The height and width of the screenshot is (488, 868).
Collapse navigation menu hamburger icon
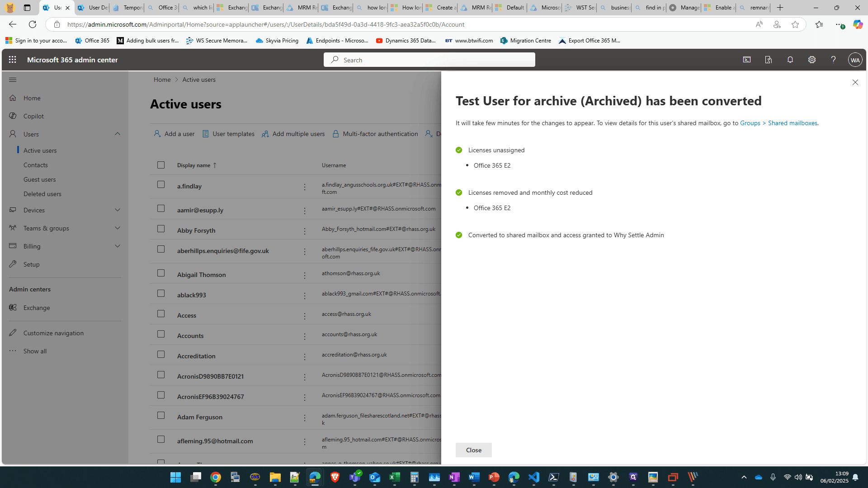[x=13, y=80]
